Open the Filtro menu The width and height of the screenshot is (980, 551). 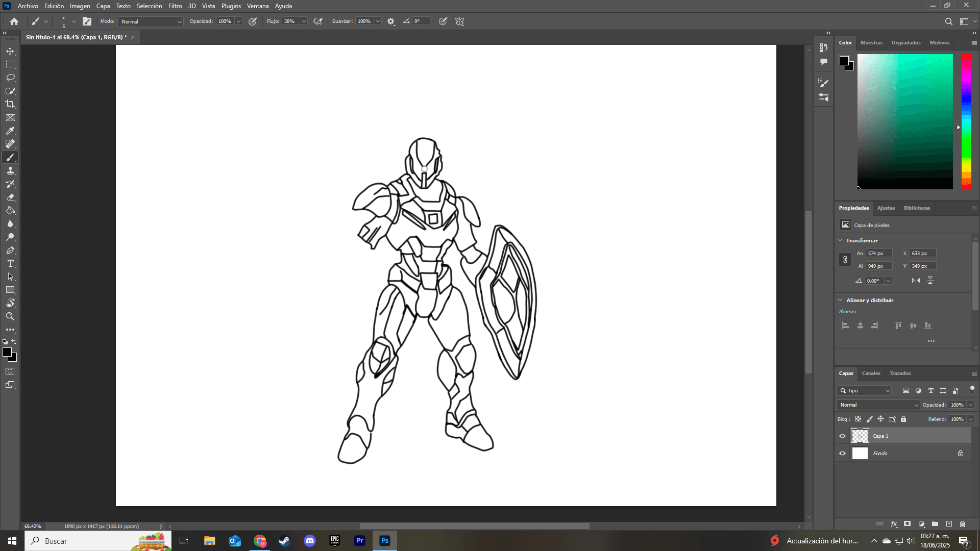click(175, 6)
